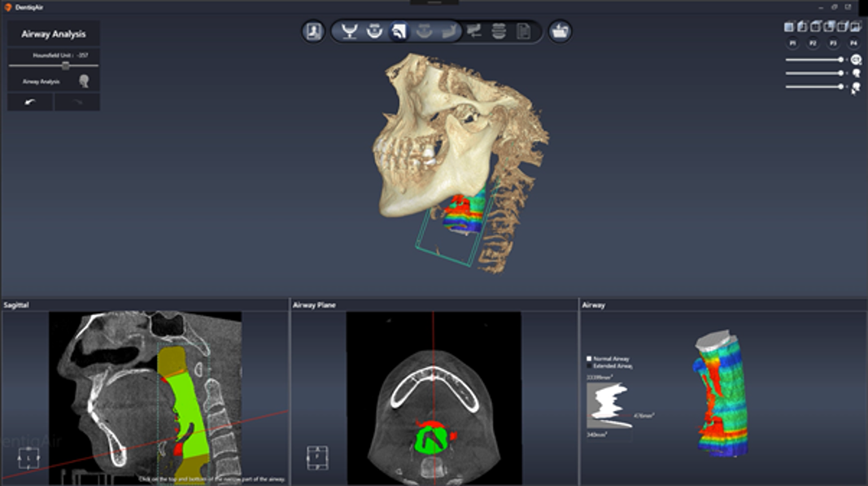Click the report document icon

click(x=523, y=32)
